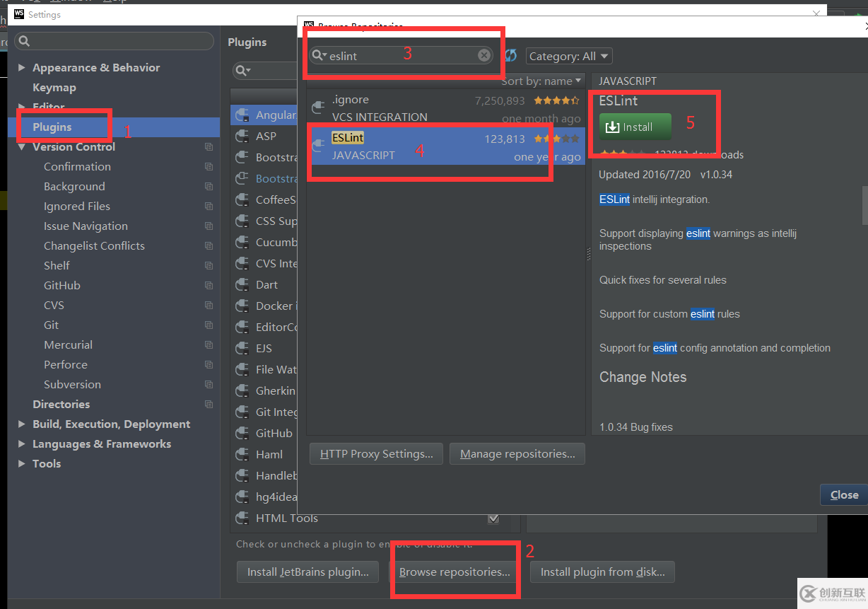The width and height of the screenshot is (868, 609).
Task: Click the .ignore plugin plug icon
Action: click(318, 108)
